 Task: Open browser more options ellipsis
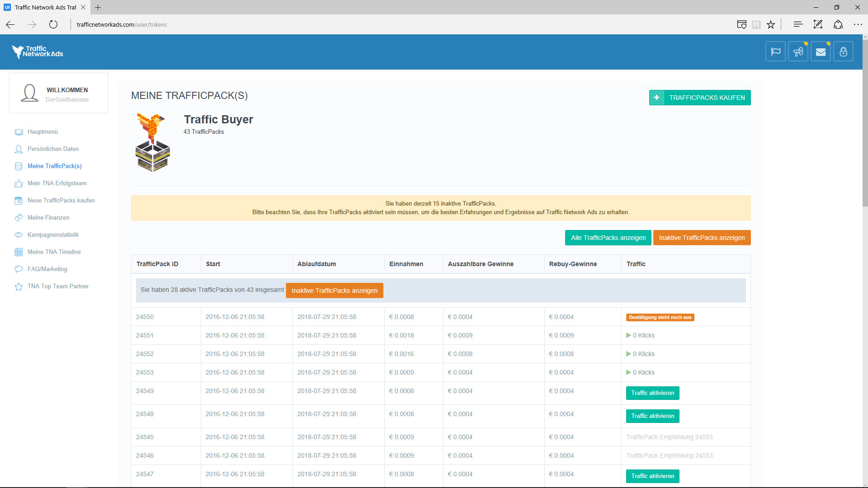(858, 24)
